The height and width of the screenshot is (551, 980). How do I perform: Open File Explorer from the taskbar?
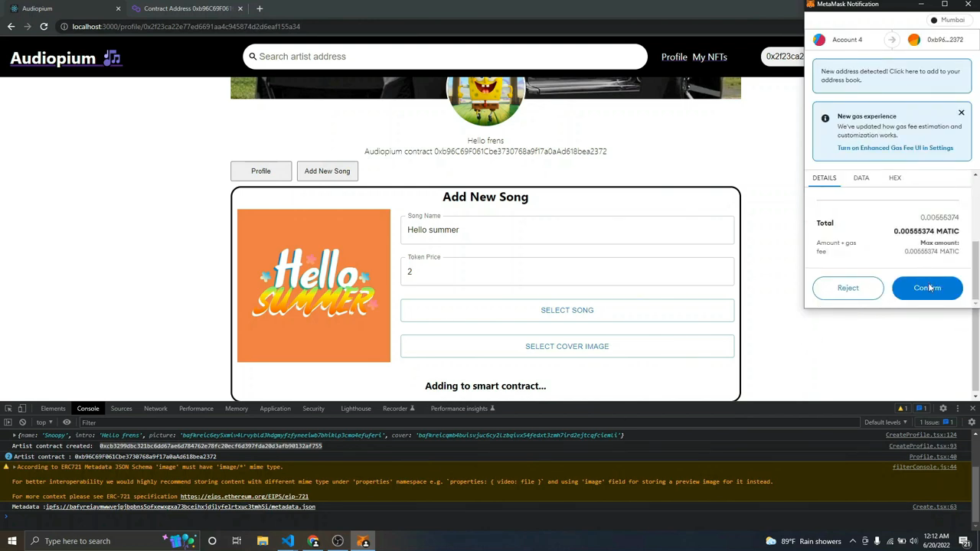click(x=263, y=541)
